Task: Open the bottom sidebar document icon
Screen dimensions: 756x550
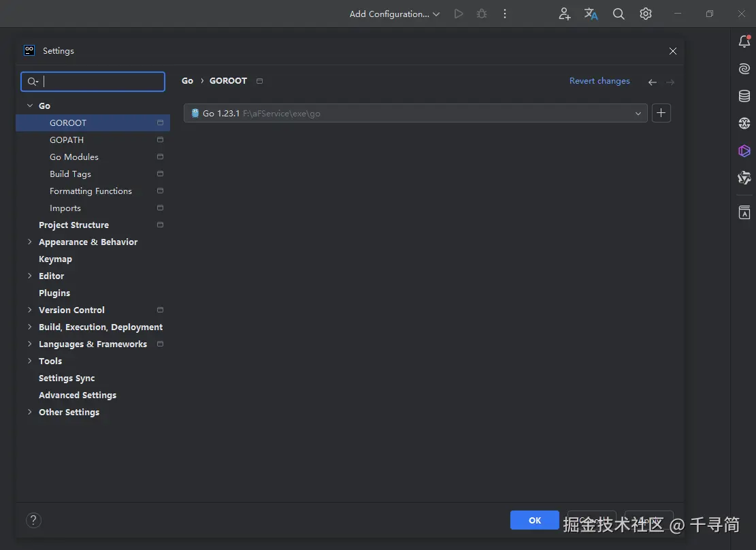Action: tap(744, 212)
